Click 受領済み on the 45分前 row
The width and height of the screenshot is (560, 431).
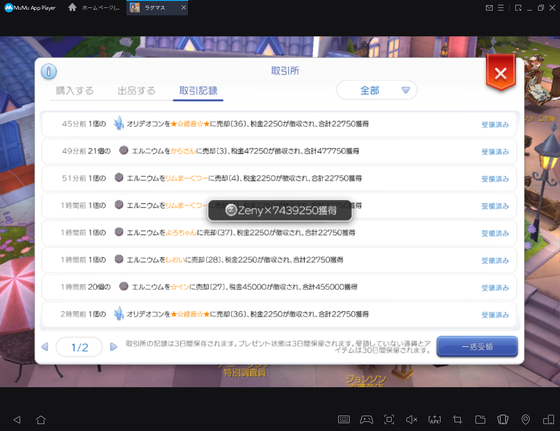click(x=495, y=125)
